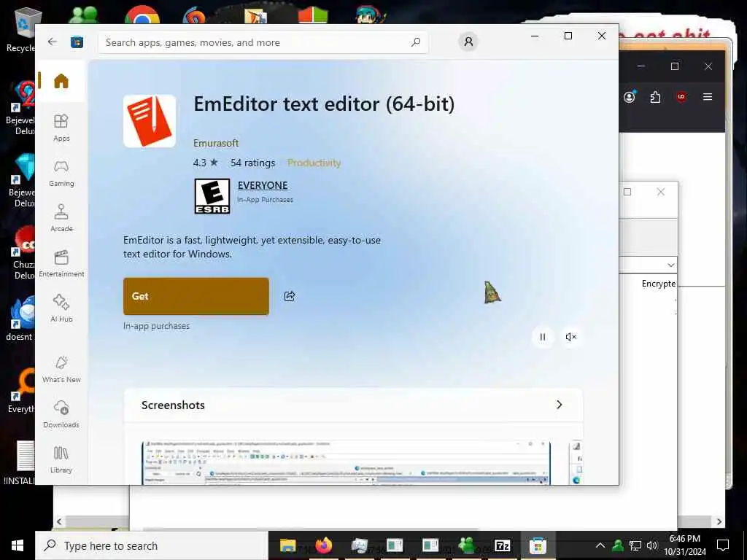Click the back arrow in Microsoft Store
Viewport: 747px width, 560px height.
click(53, 42)
